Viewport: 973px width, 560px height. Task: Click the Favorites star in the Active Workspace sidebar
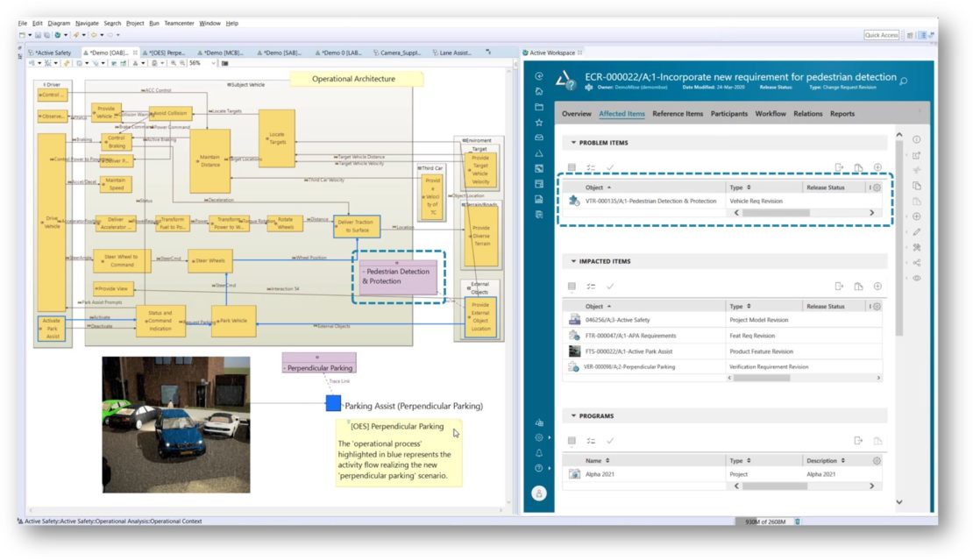[537, 123]
